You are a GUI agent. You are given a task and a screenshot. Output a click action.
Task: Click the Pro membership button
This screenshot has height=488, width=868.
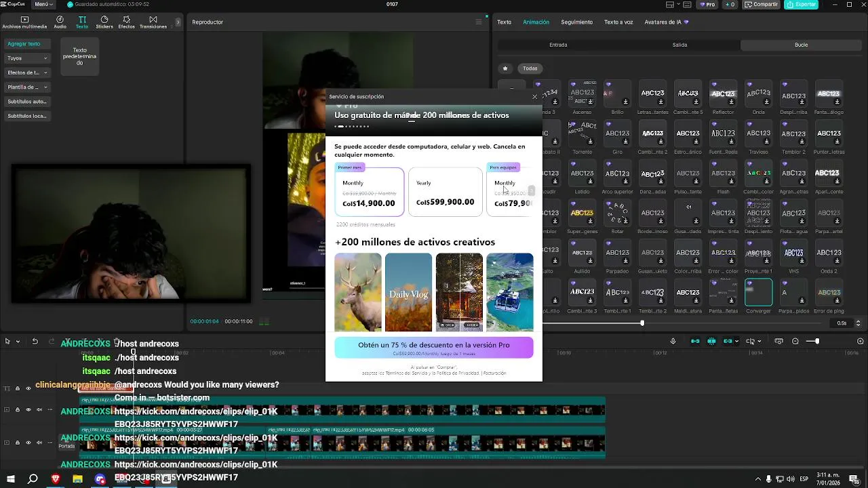[708, 4]
